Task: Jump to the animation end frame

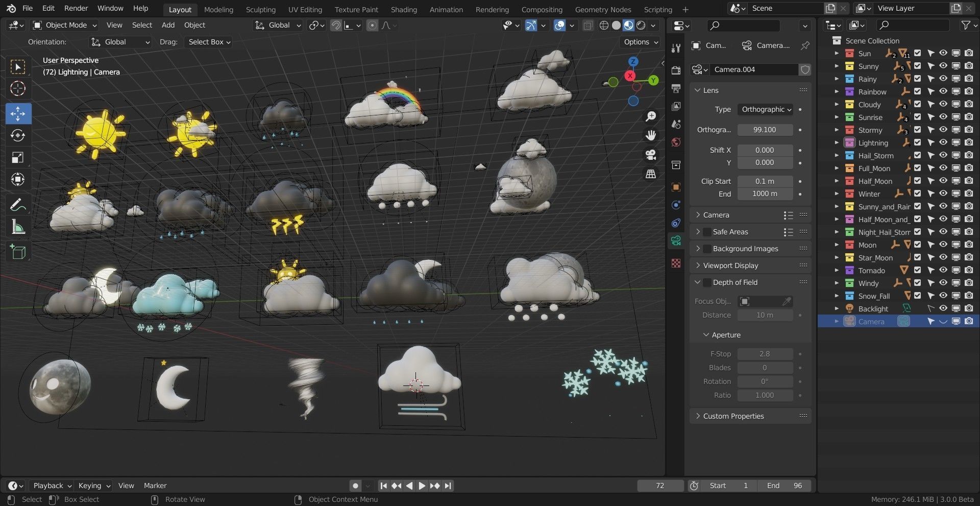Action: [x=448, y=486]
